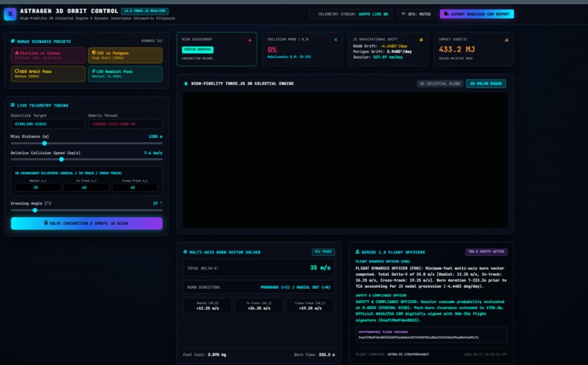
Task: Click the Burn Time 233.3 s readout
Action: click(314, 355)
